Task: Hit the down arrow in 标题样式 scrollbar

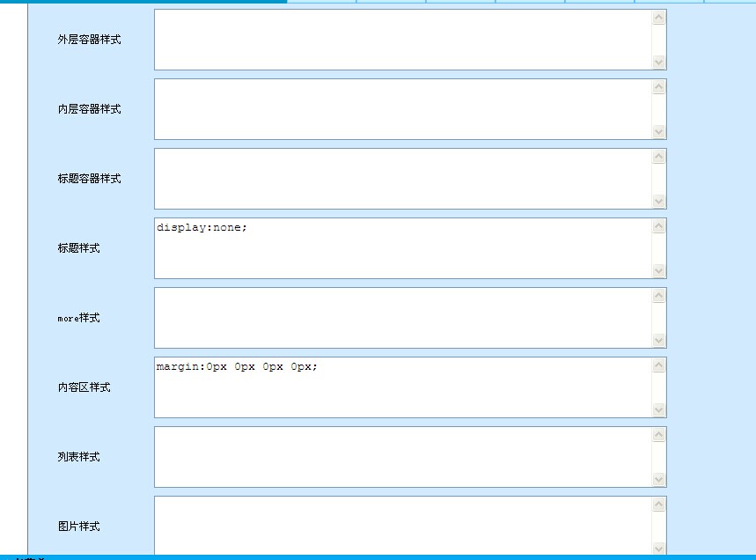Action: (x=659, y=270)
